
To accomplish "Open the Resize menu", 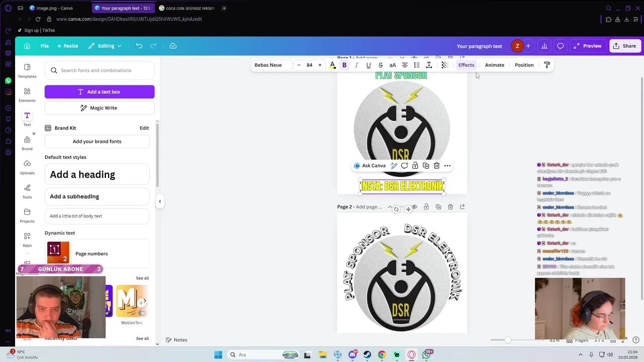I will tap(67, 46).
